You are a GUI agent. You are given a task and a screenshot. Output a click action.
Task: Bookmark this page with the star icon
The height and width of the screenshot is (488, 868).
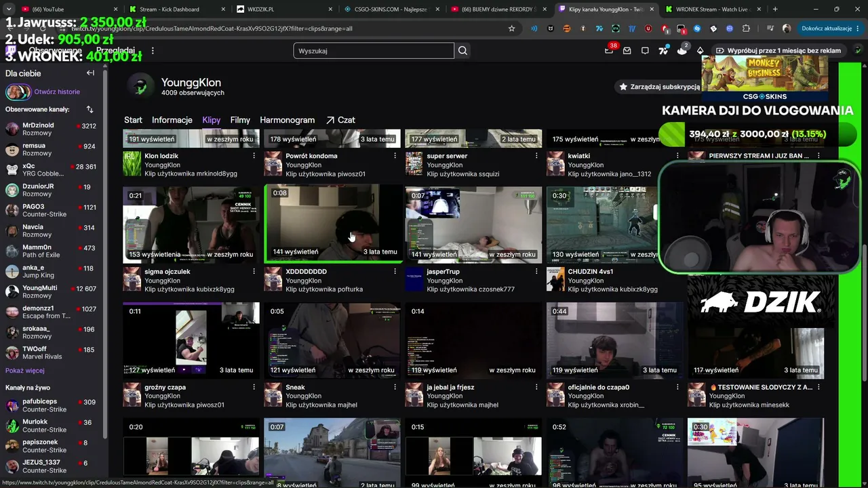coord(512,28)
